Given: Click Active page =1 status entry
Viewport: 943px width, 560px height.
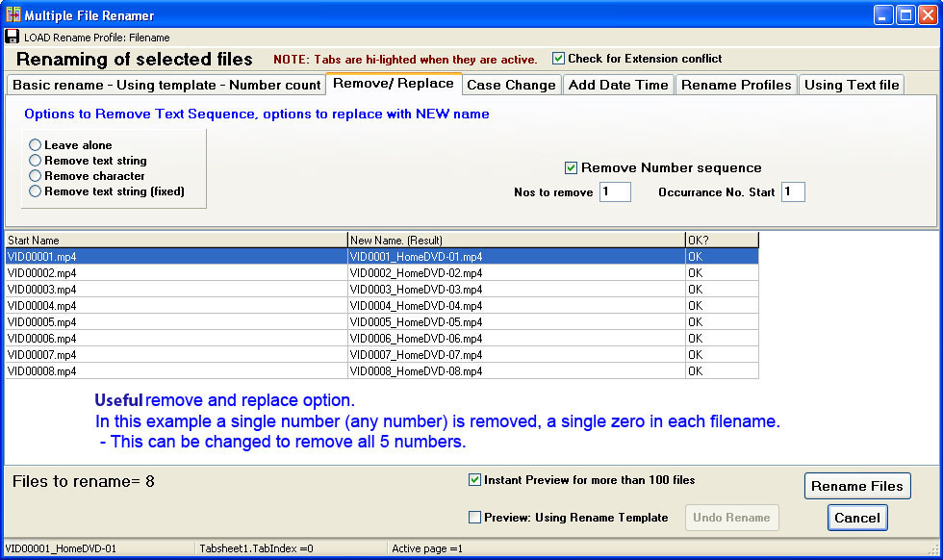Looking at the screenshot, I should click(427, 548).
